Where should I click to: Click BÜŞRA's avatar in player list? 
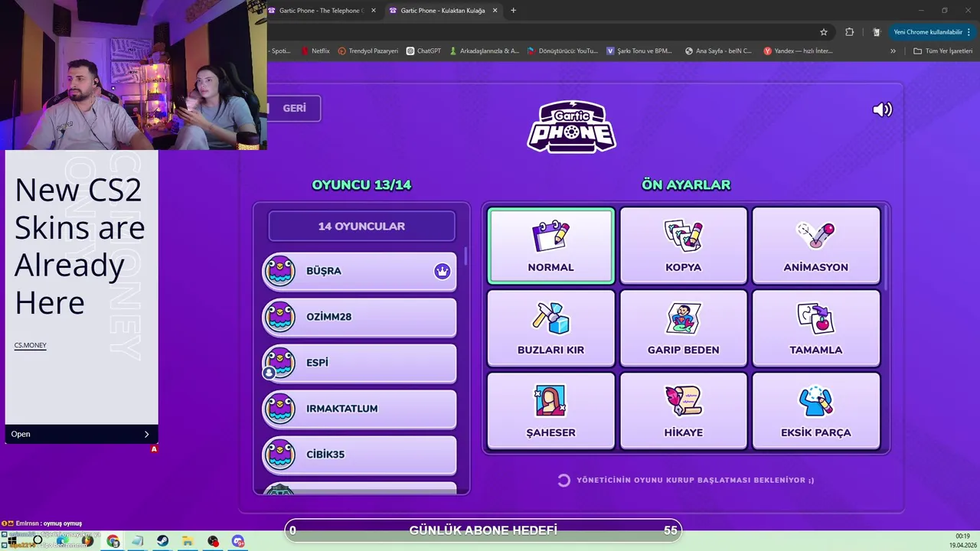(x=279, y=271)
